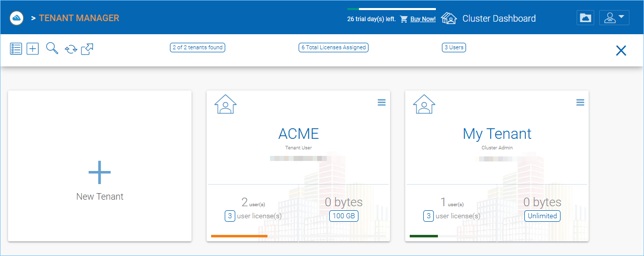This screenshot has width=644, height=256.
Task: Click the export arrow toolbar icon
Action: point(87,49)
